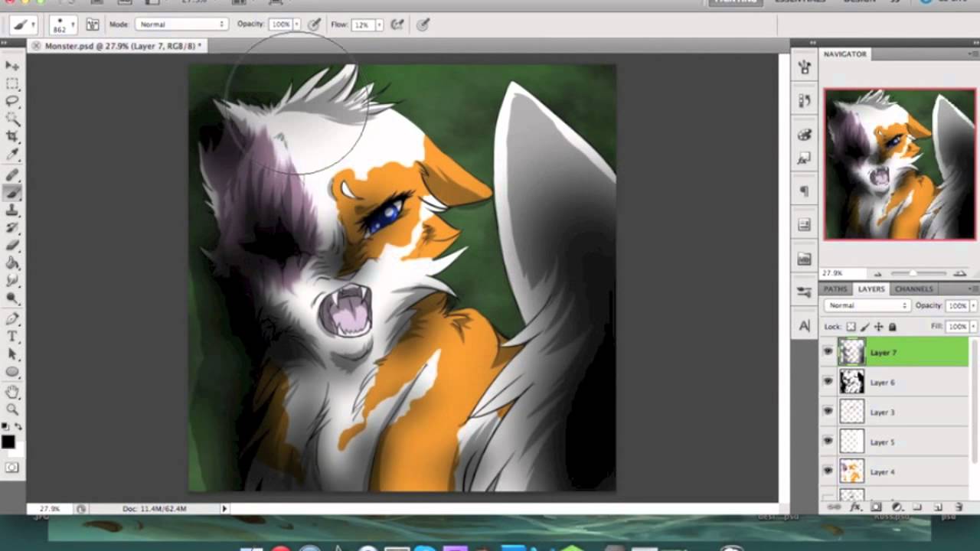Open the tool preset picker dropdown
The width and height of the screenshot is (980, 551).
coord(22,24)
